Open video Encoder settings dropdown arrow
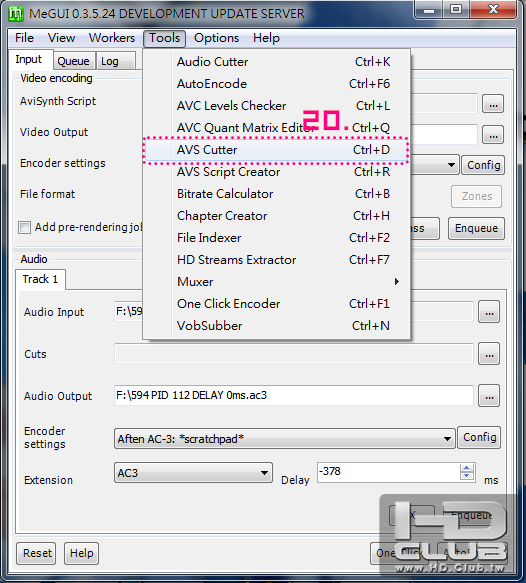Screen dimensions: 526x583 click(451, 165)
